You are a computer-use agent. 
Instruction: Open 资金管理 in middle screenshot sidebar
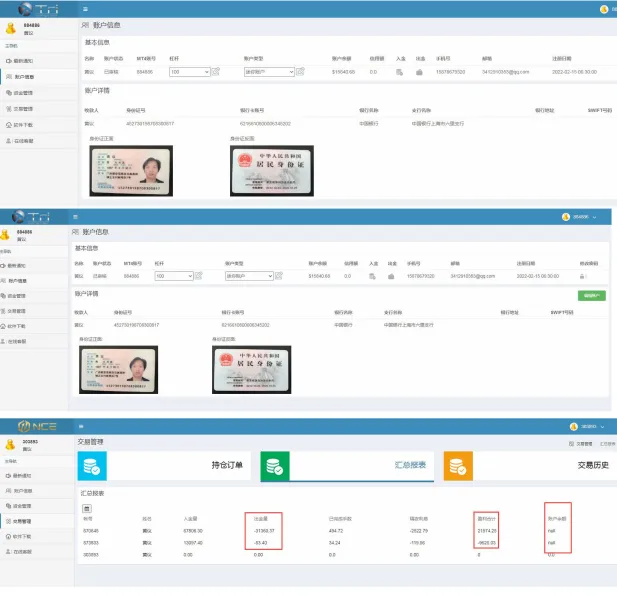[x=34, y=295]
